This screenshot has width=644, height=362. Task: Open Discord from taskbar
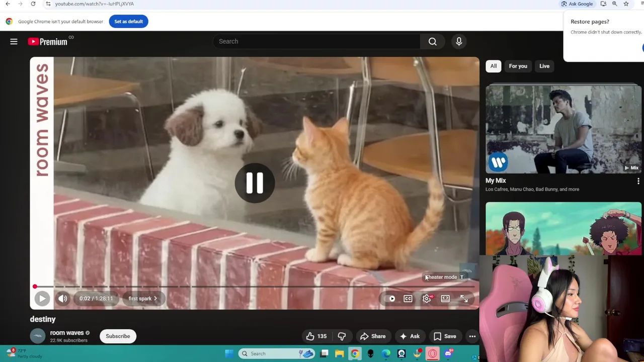click(448, 353)
